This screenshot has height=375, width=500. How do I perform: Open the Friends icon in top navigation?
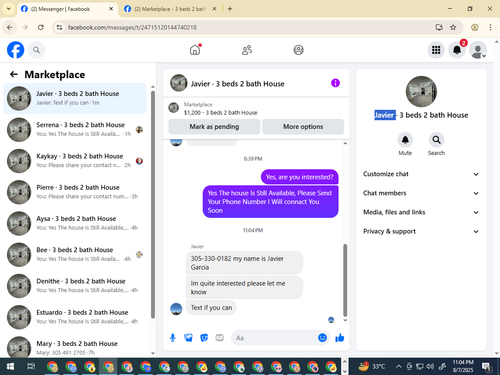click(247, 50)
